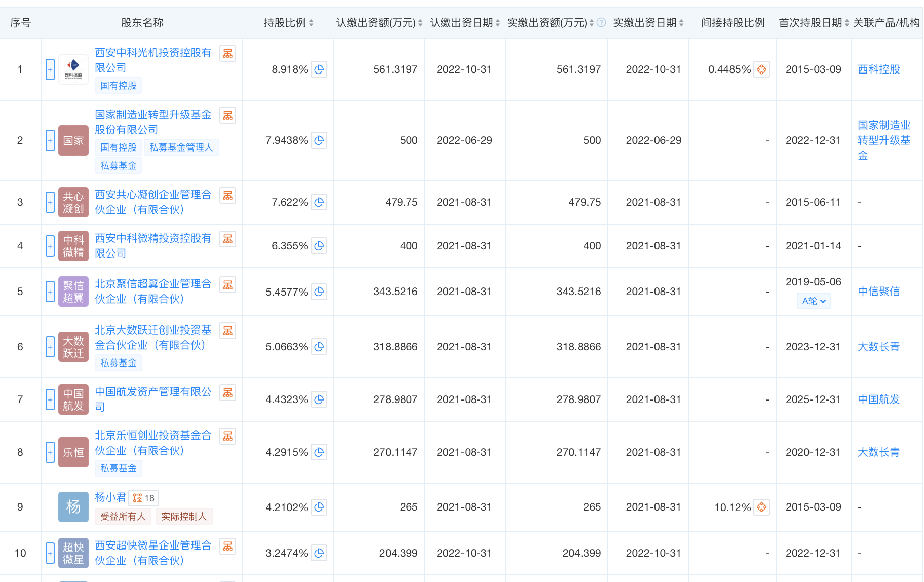The image size is (924, 582).
Task: Open equity structure chart for 西安中科光机投资控股有限公司
Action: coord(228,53)
